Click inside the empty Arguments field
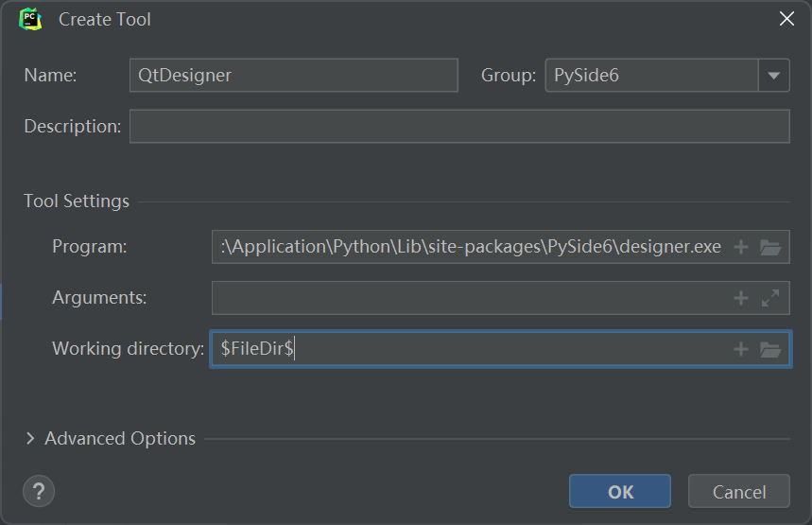The width and height of the screenshot is (812, 525). [x=468, y=298]
